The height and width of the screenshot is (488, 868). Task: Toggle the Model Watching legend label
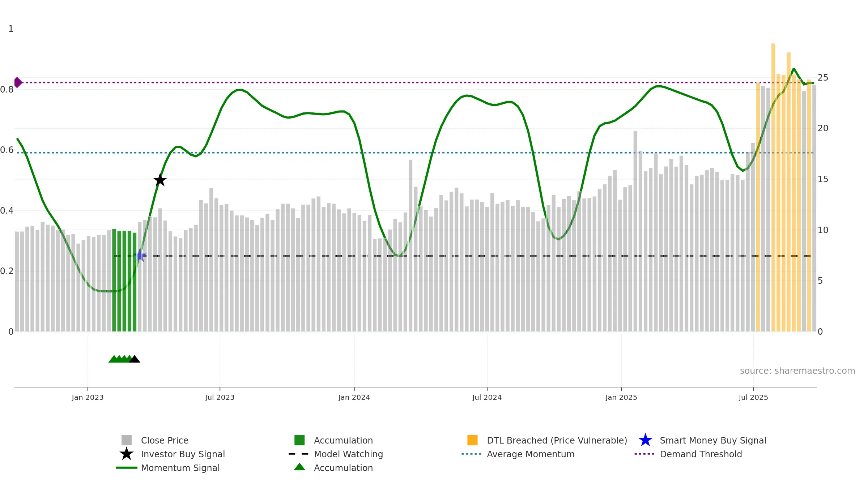click(x=348, y=454)
